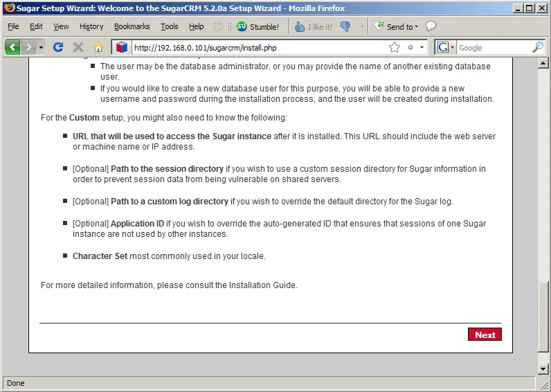The image size is (551, 392).
Task: Click the thumbs up I like it! button
Action: tap(313, 27)
